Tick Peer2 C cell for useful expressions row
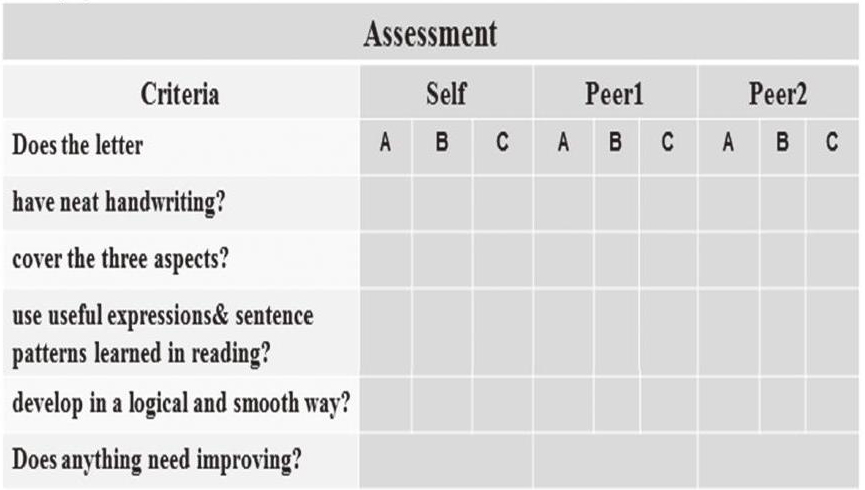The image size is (865, 490). [832, 332]
